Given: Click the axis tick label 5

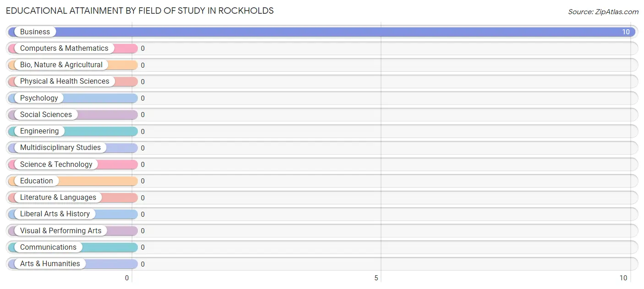Looking at the screenshot, I should [x=377, y=278].
